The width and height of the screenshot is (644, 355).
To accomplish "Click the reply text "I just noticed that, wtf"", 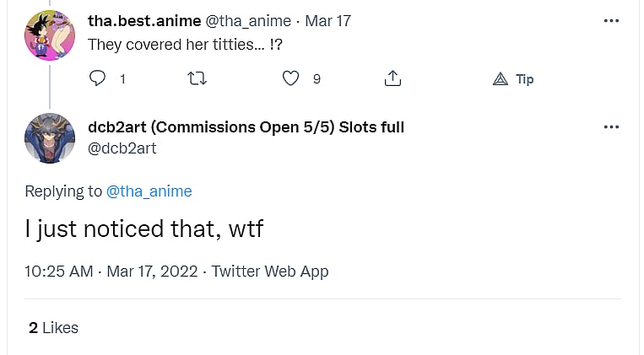I will tap(144, 229).
